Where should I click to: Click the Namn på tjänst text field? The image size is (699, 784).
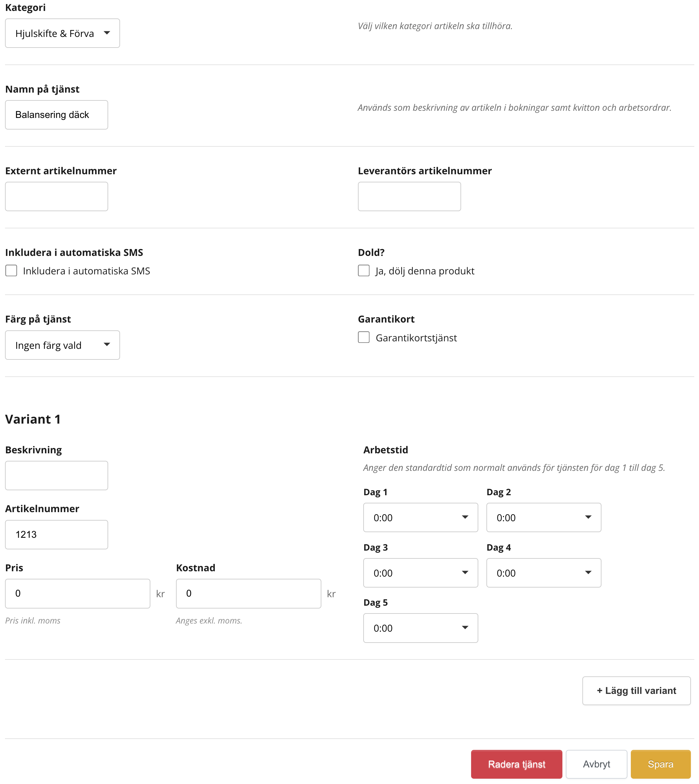pyautogui.click(x=57, y=115)
